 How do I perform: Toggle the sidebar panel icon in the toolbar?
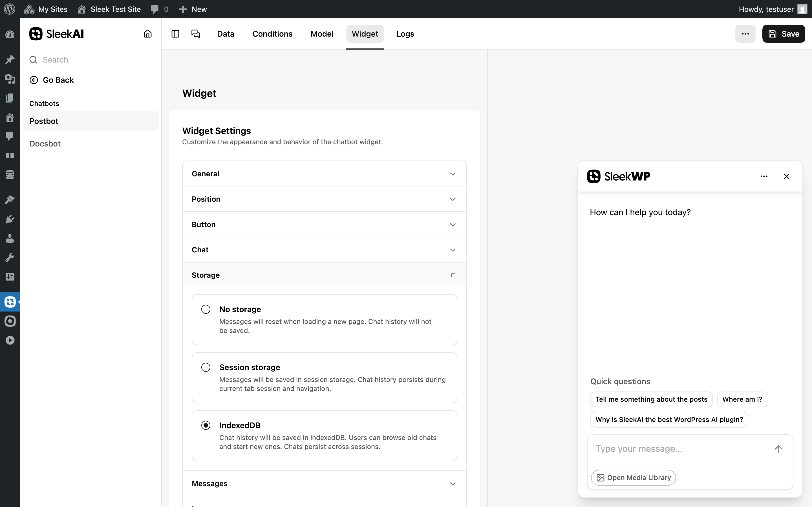click(x=175, y=34)
